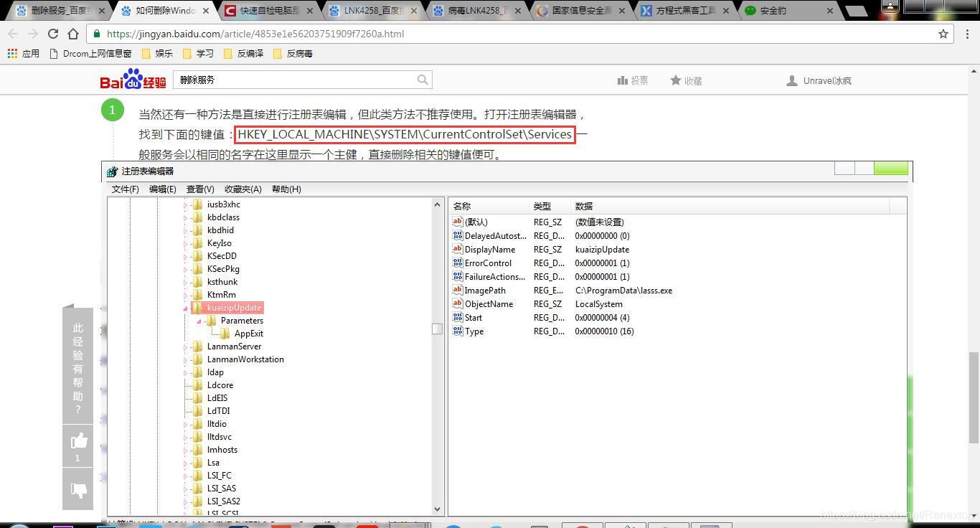Screen dimensions: 980x528
Task: Click the browser address bar URL
Action: tap(255, 34)
